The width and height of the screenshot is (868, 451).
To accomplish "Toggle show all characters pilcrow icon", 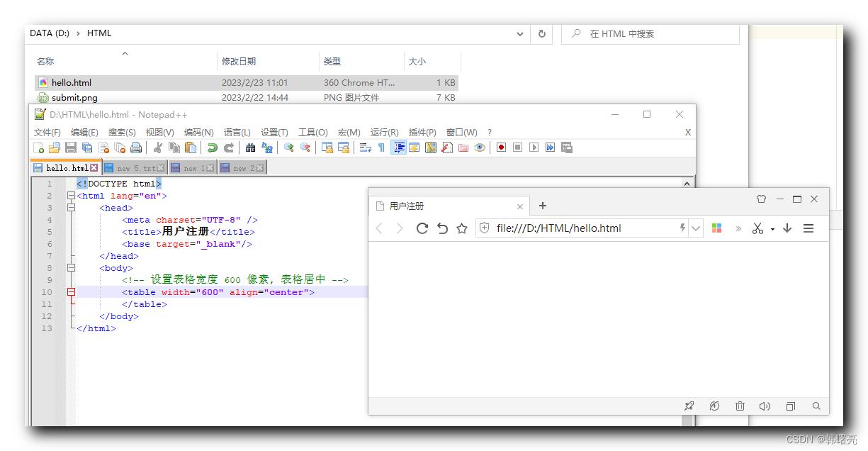I will point(381,147).
